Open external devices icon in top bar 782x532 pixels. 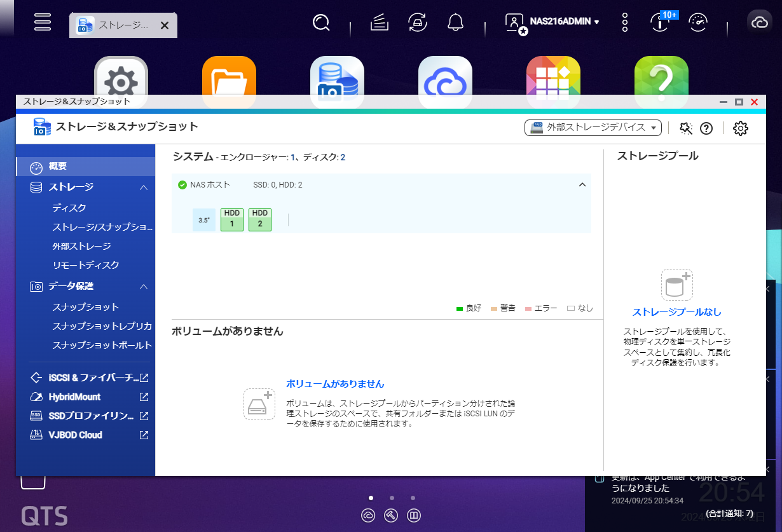point(417,23)
